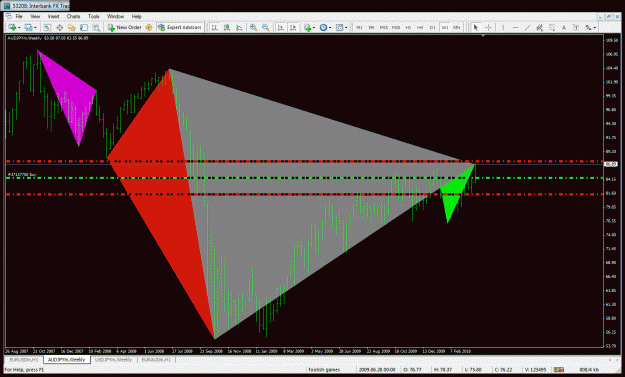Select the horizontal line tool
Image resolution: width=625 pixels, height=377 pixels.
pos(515,27)
